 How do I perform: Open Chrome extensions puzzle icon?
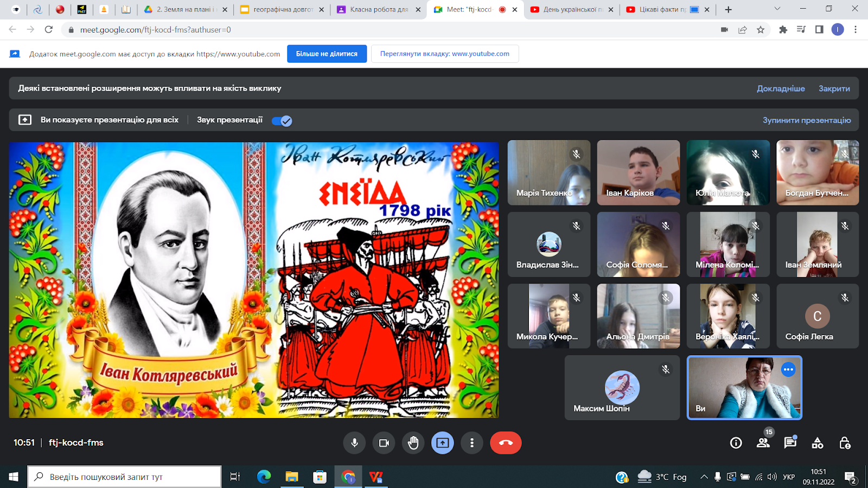point(783,30)
